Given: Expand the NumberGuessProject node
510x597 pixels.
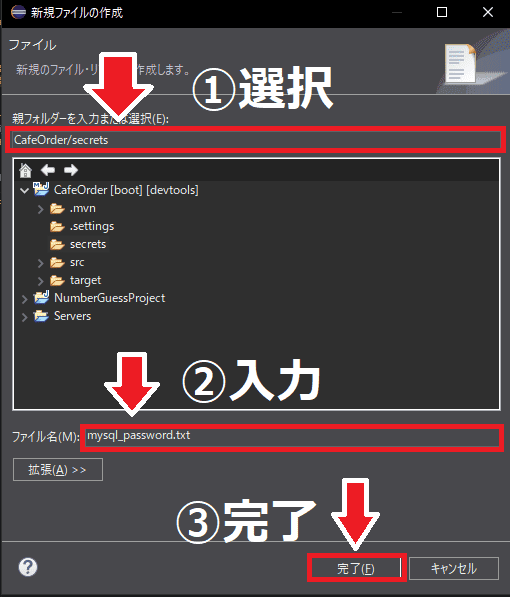Looking at the screenshot, I should click(x=24, y=299).
